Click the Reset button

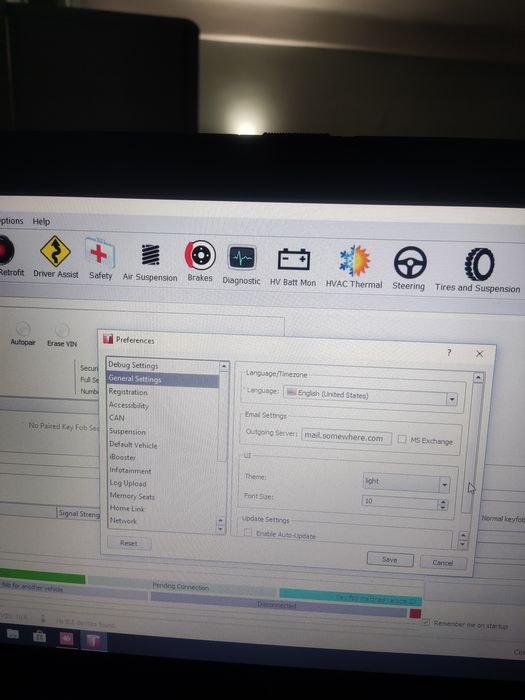point(129,543)
